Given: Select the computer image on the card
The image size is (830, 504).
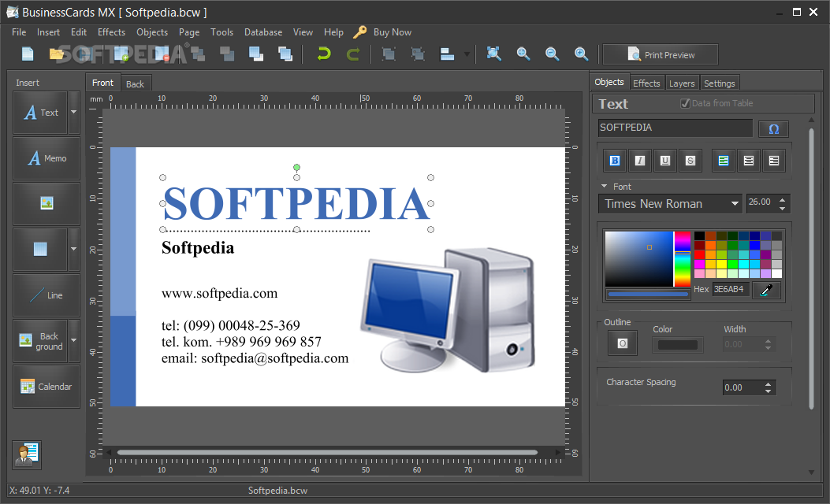Looking at the screenshot, I should point(448,310).
